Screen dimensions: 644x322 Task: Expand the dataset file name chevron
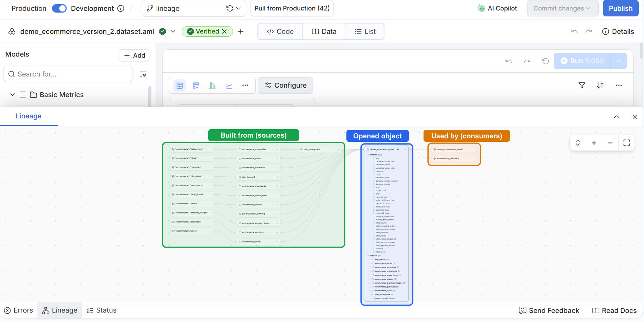(x=173, y=31)
